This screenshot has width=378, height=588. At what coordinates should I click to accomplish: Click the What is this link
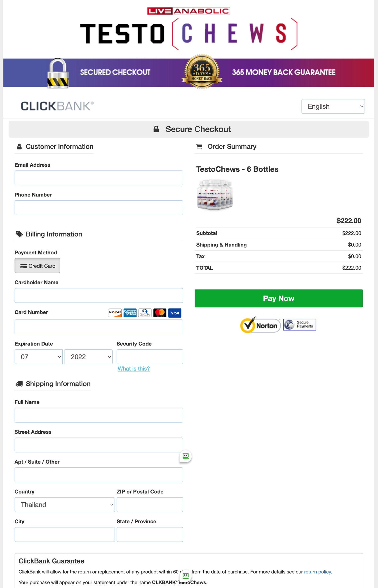pos(133,368)
